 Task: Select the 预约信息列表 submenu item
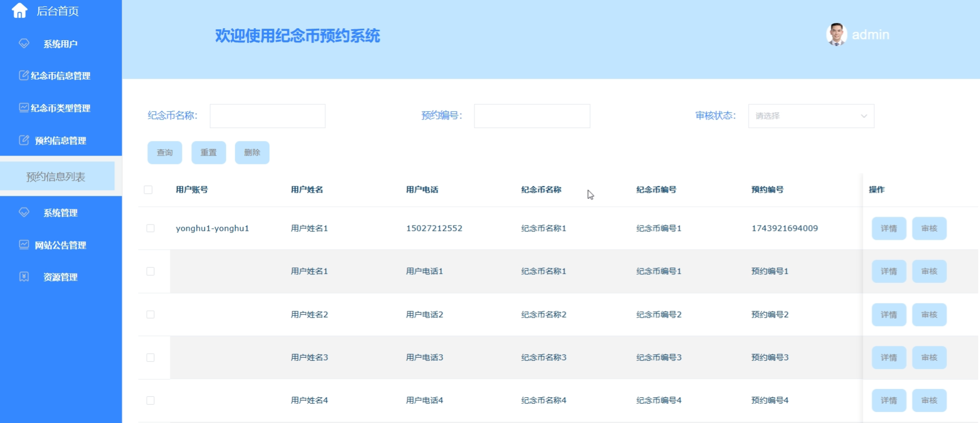pos(57,177)
